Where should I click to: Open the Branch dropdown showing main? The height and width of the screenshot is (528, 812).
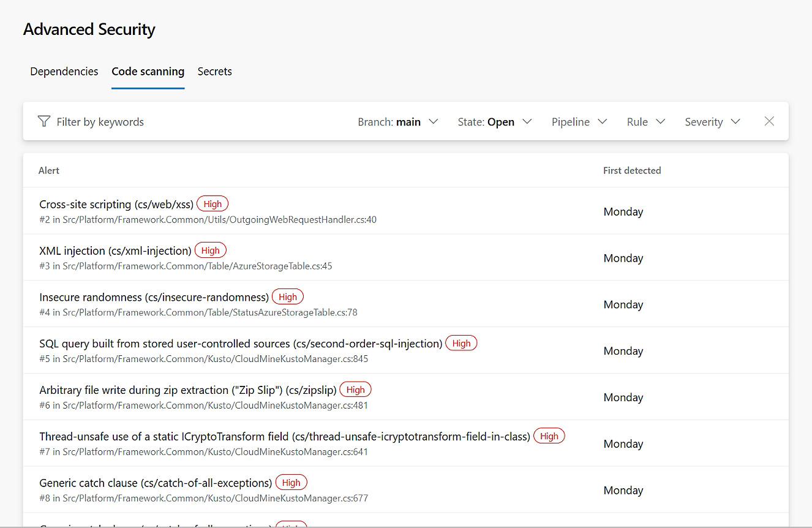tap(399, 122)
